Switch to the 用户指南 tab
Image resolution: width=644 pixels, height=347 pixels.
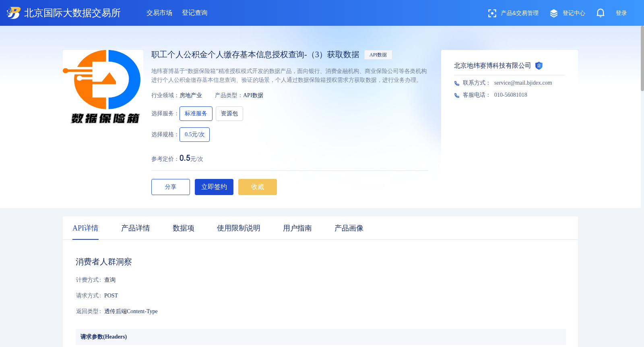pyautogui.click(x=297, y=228)
